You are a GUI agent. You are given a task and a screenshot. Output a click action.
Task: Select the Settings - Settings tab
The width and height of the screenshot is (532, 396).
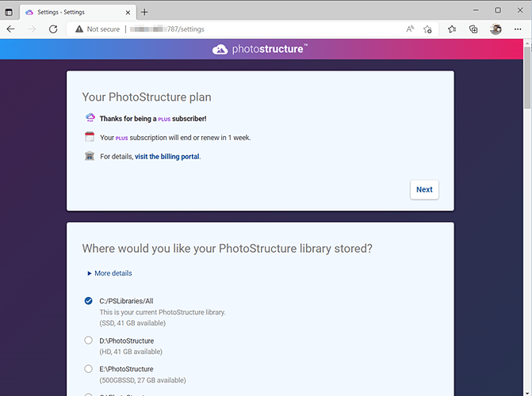click(x=78, y=12)
